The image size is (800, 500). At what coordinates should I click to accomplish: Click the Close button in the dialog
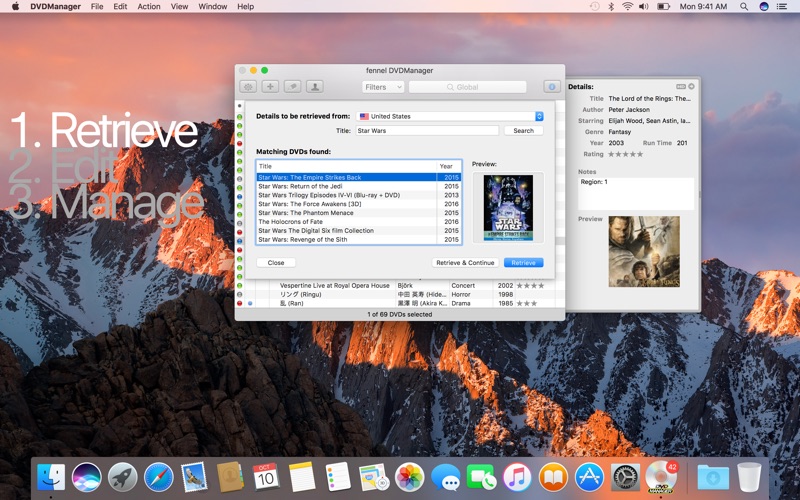(276, 263)
